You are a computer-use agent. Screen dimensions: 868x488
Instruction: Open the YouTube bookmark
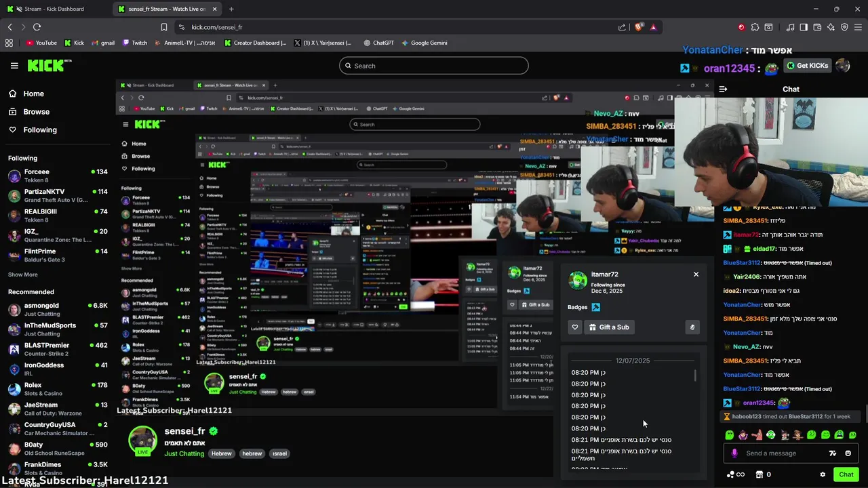(41, 43)
